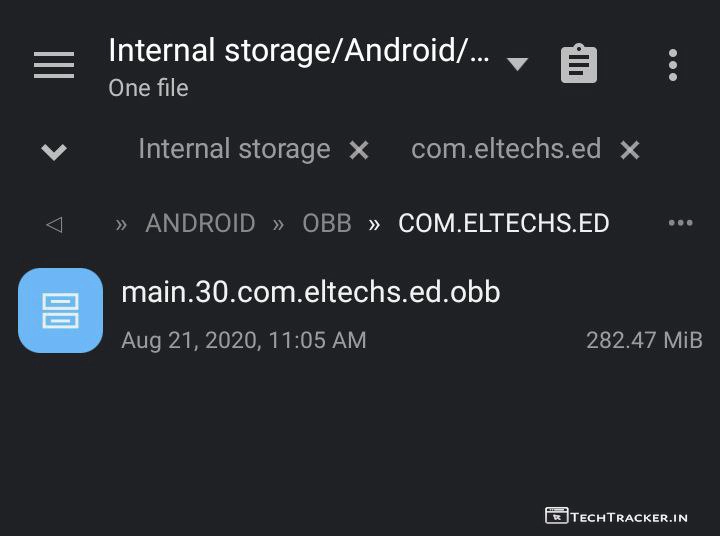
Task: Click the back triangle in breadcrumb bar
Action: click(x=54, y=224)
